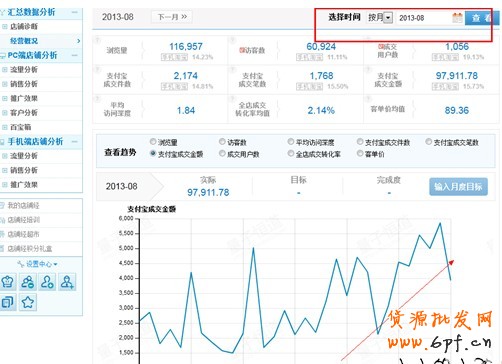Click the remove-user icon with minus sign
The image size is (502, 364).
(x=28, y=282)
